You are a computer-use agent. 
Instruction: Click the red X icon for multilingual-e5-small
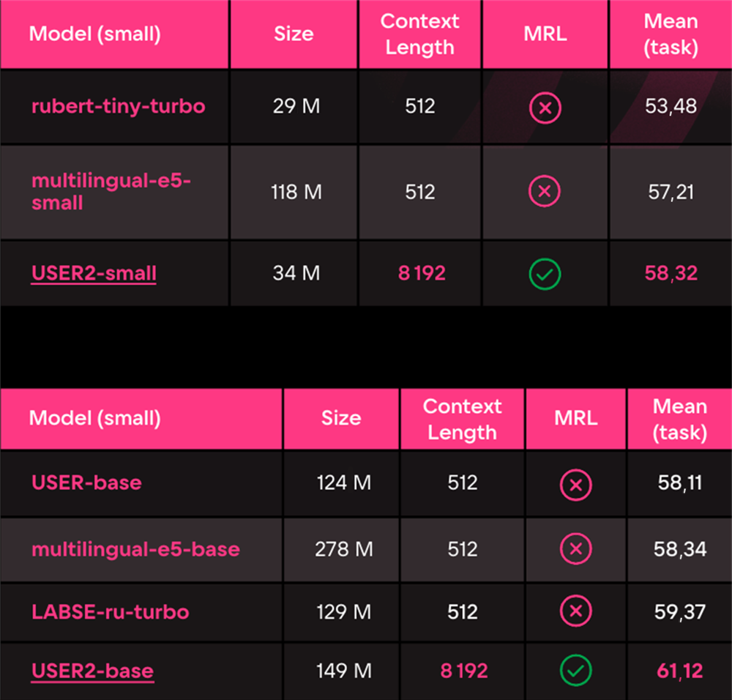tap(545, 192)
